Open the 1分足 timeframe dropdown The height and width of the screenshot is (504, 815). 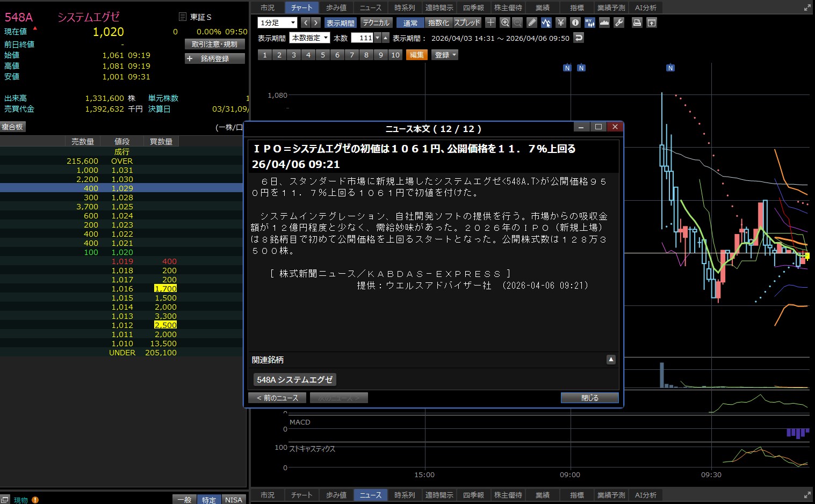click(277, 23)
